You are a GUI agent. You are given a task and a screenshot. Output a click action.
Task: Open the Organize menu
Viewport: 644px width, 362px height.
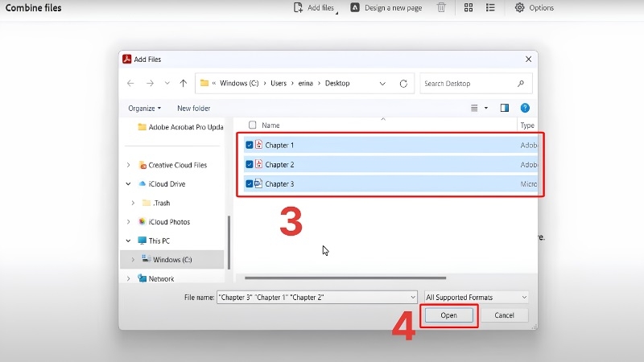pyautogui.click(x=145, y=109)
